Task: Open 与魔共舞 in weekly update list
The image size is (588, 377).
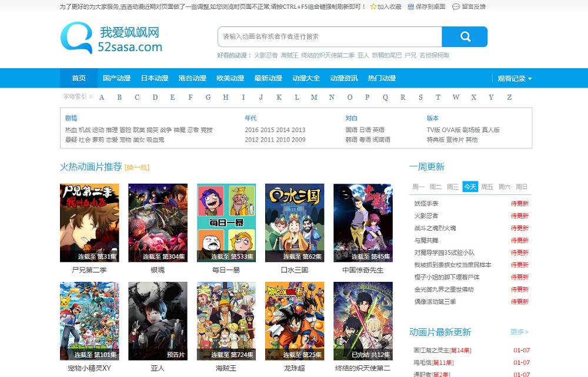Action: [x=426, y=240]
